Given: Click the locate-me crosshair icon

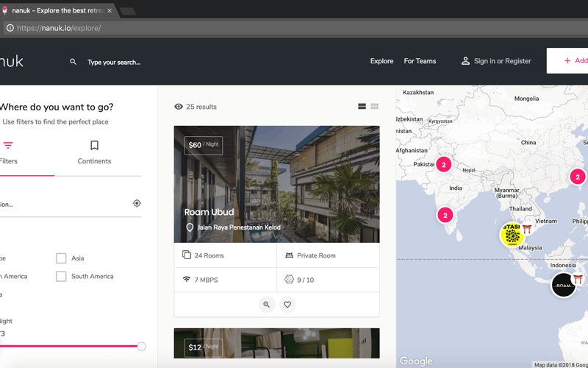Looking at the screenshot, I should [137, 203].
